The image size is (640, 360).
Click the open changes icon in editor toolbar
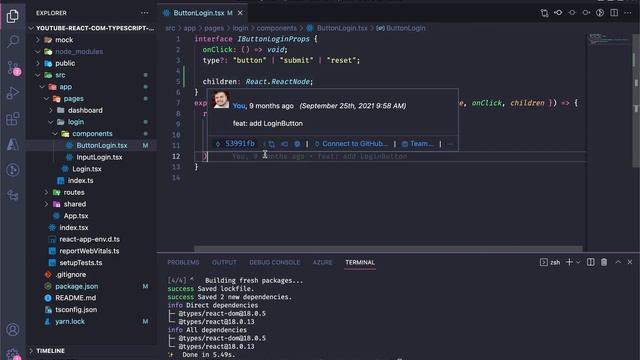click(x=544, y=13)
